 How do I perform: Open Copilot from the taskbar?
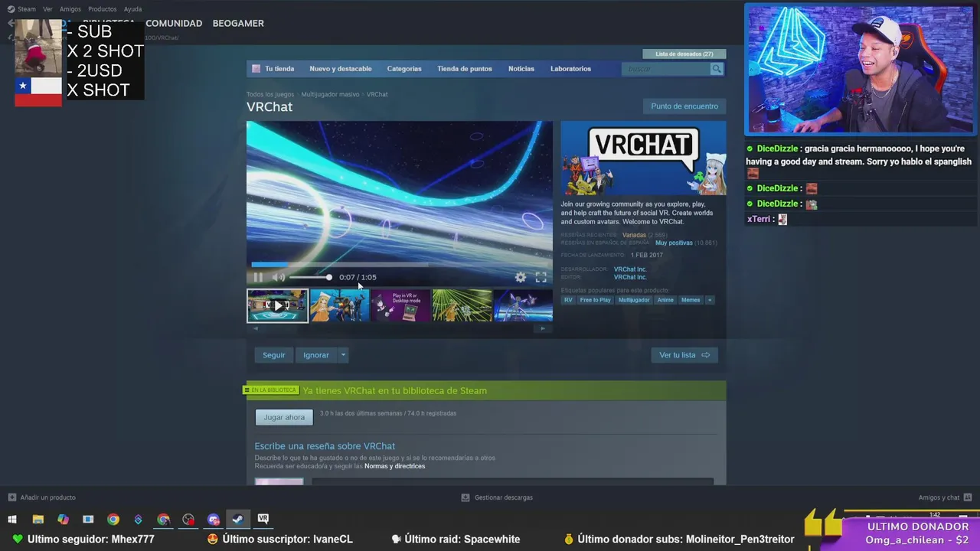point(63,520)
